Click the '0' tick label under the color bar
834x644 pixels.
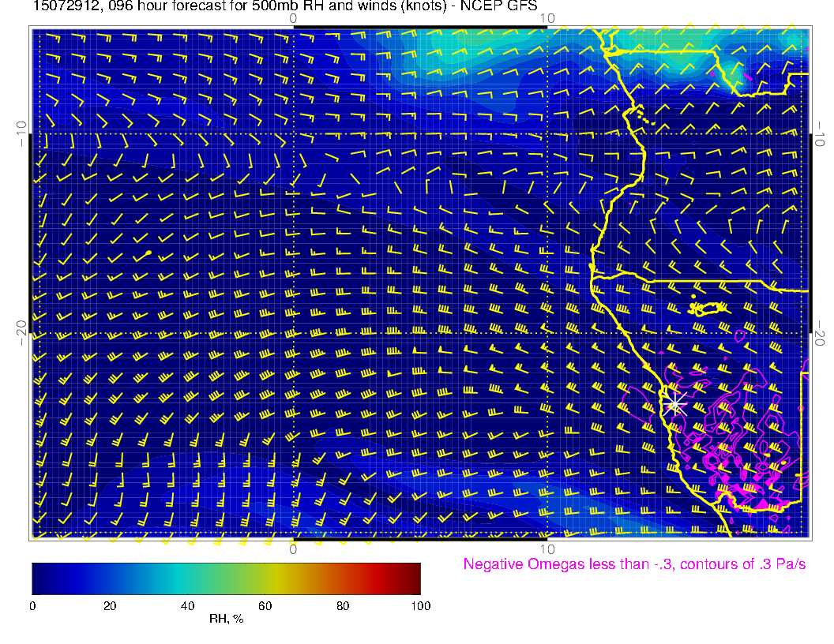[32, 606]
